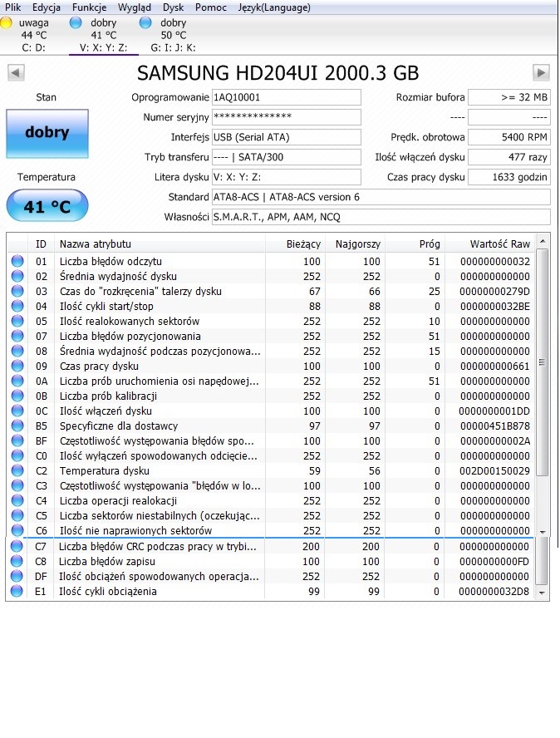Sort by Próg column header
Viewport: 560px width, 738px height.
[x=415, y=244]
